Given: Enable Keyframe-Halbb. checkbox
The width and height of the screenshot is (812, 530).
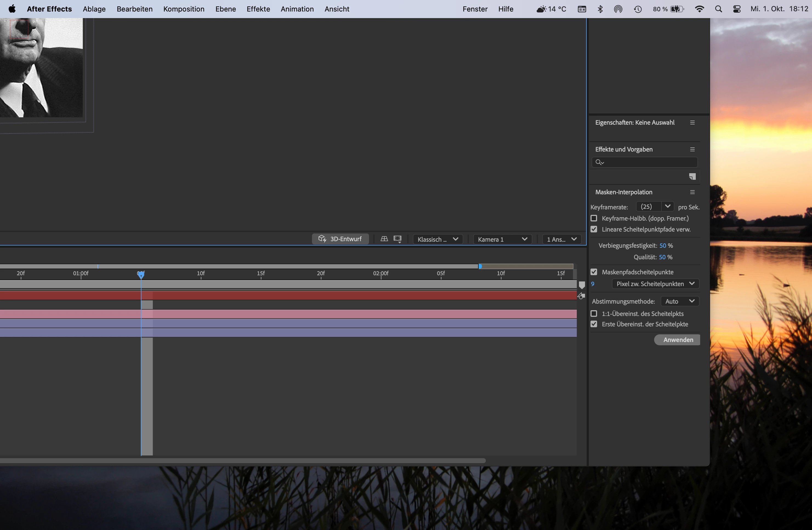Looking at the screenshot, I should click(x=594, y=218).
